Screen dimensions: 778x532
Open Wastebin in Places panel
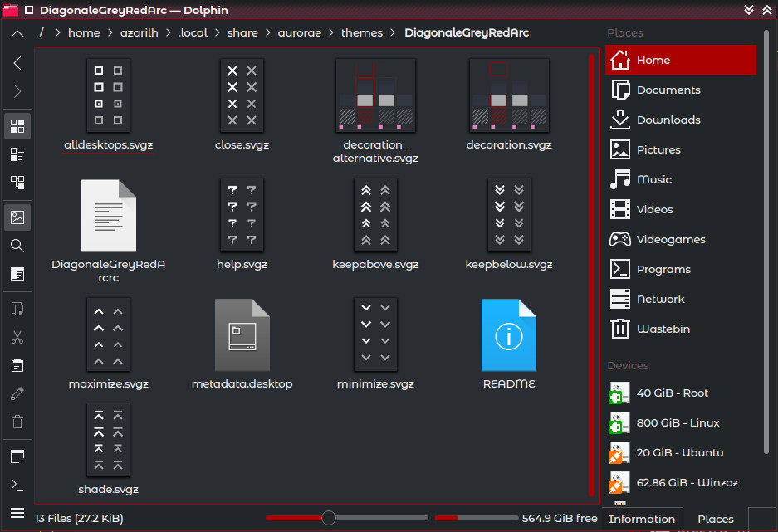point(681,329)
